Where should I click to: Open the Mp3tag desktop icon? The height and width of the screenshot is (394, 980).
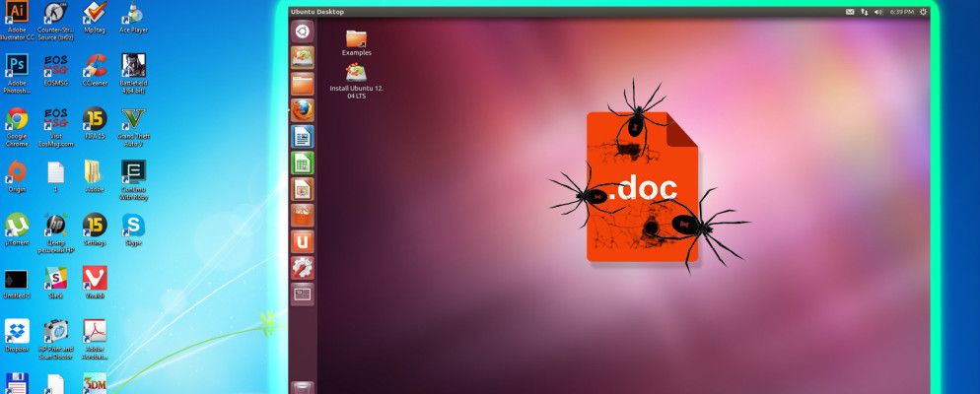click(x=95, y=18)
